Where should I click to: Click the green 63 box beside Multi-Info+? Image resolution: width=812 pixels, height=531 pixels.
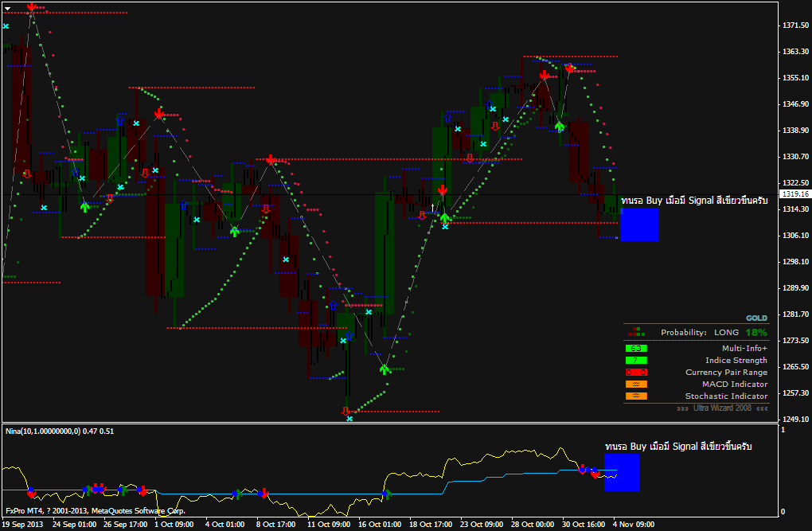tap(636, 348)
